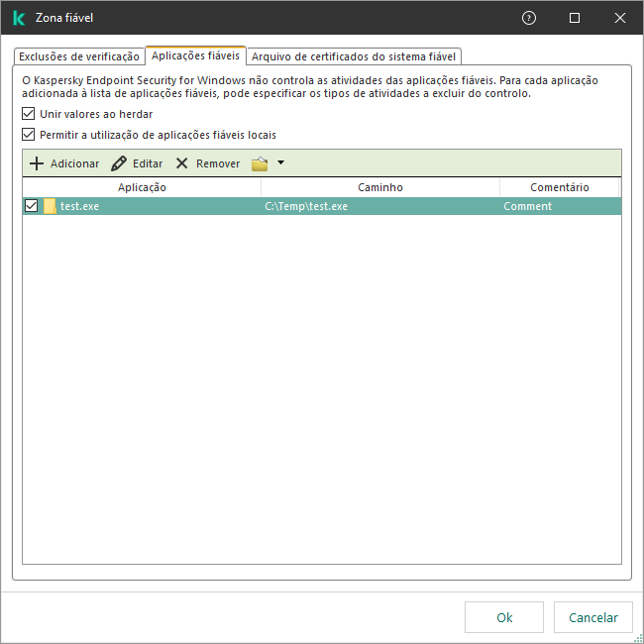Uncheck the test.exe row checkbox
Screen dimensions: 644x644
pyautogui.click(x=32, y=206)
